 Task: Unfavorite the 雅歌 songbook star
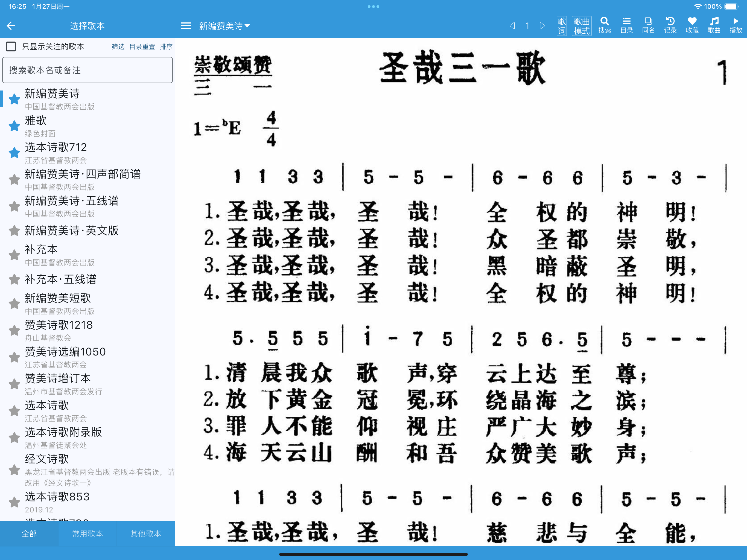click(x=14, y=126)
